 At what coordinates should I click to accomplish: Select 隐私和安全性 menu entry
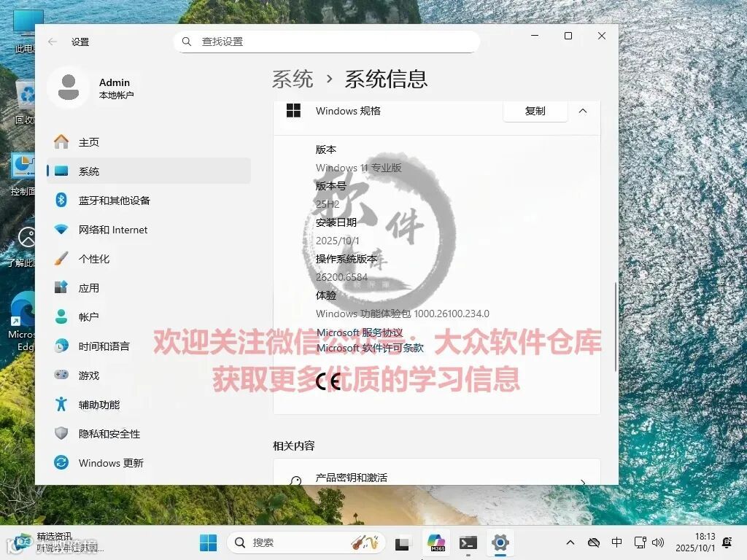[x=149, y=434]
